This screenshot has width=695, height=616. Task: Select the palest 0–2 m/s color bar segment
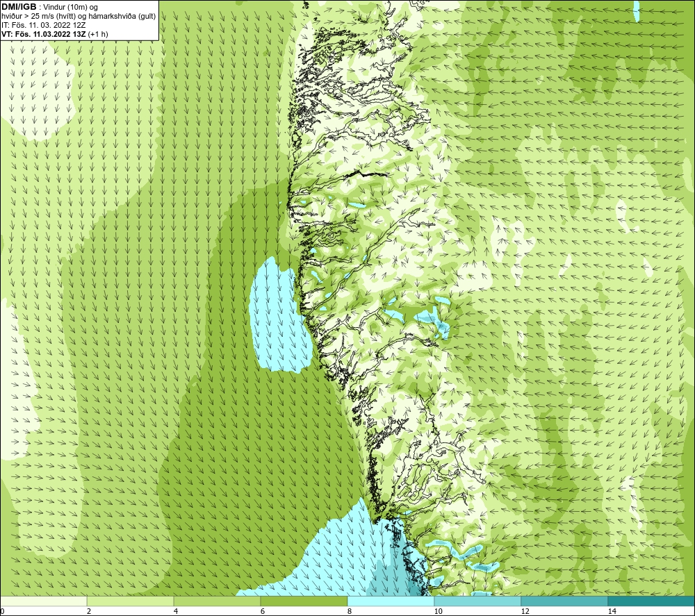[x=43, y=601]
